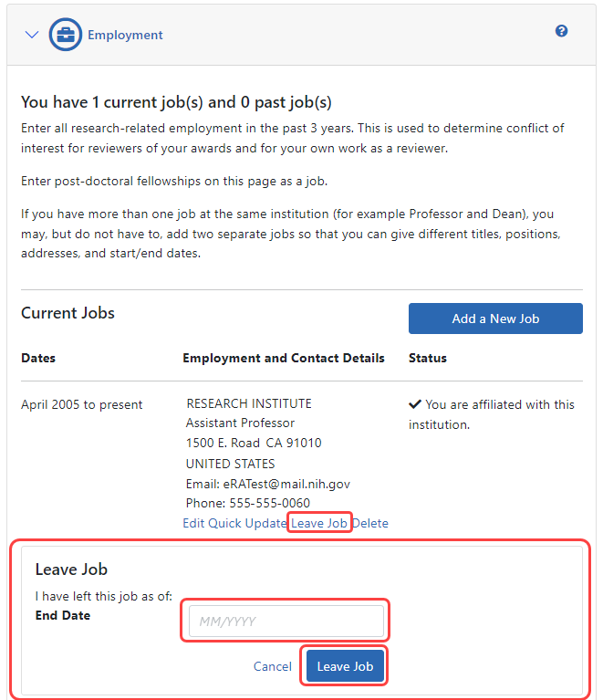
Task: Select the Employment and Contact Details header
Action: pyautogui.click(x=284, y=358)
